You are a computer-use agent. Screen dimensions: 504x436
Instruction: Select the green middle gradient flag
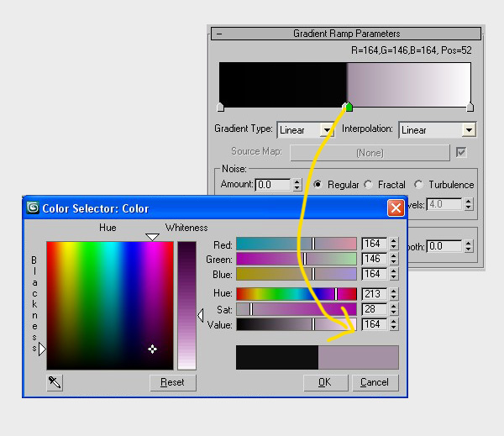349,107
